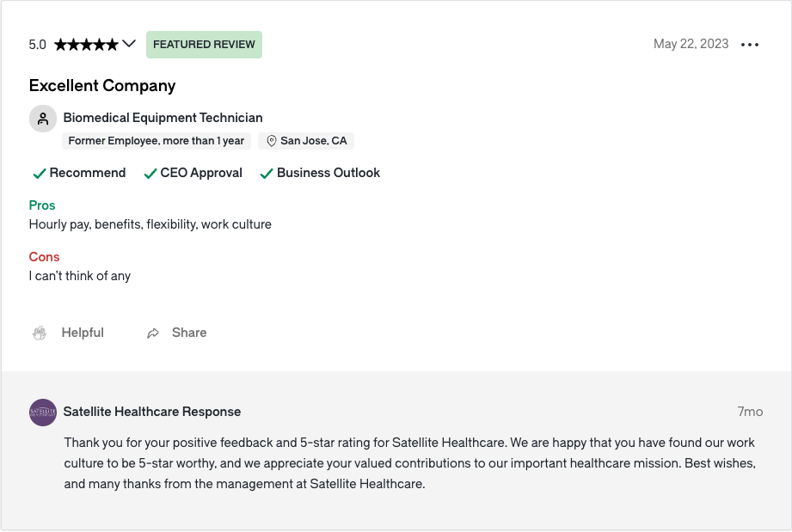
Task: Click the five-star rating icons
Action: [86, 45]
